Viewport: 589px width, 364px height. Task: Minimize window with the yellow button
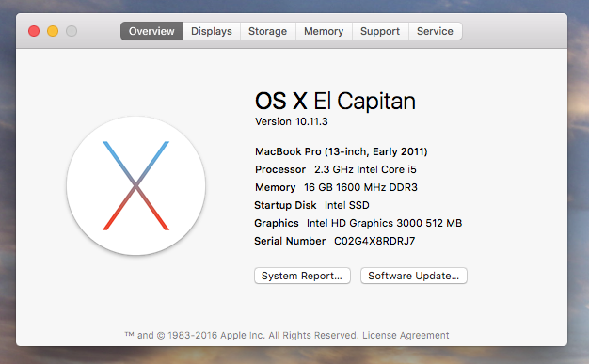coord(53,31)
